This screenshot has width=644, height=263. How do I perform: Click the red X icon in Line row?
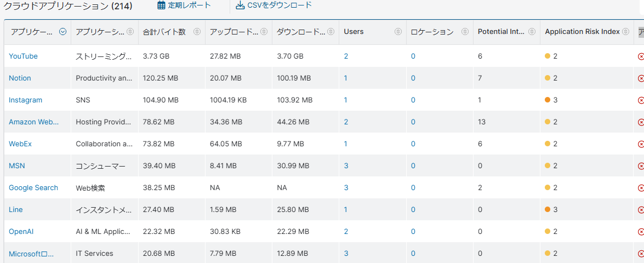[x=641, y=210]
